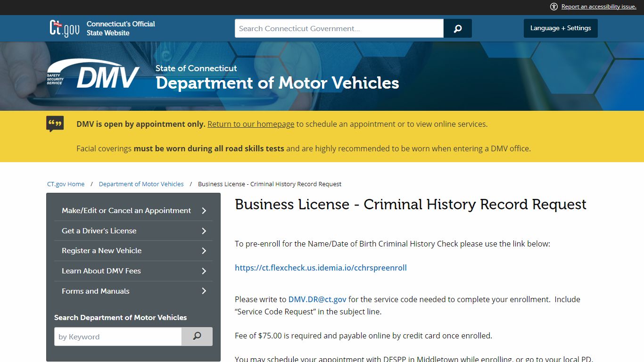Click 'DMV is open by appointment only.' text

tap(141, 124)
